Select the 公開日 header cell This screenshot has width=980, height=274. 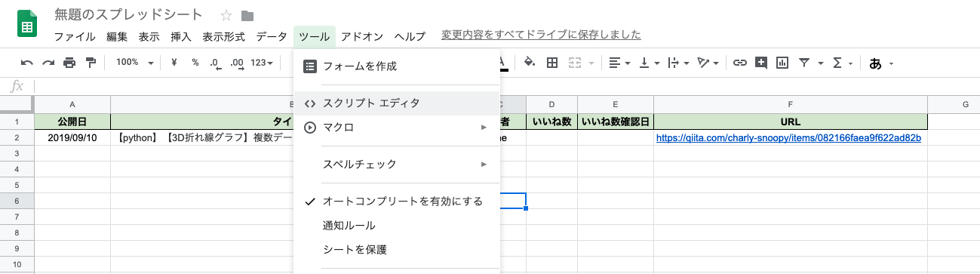(x=72, y=122)
